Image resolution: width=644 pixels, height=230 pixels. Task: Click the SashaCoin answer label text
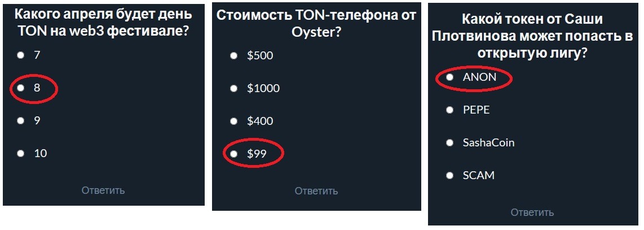click(488, 143)
